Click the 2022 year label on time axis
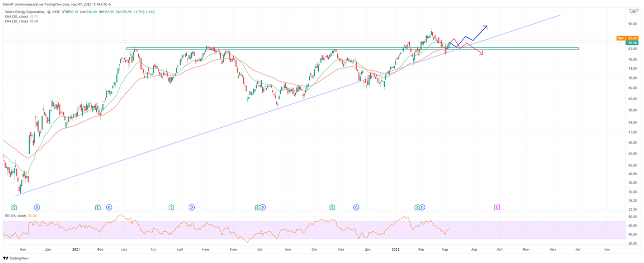 [396, 248]
